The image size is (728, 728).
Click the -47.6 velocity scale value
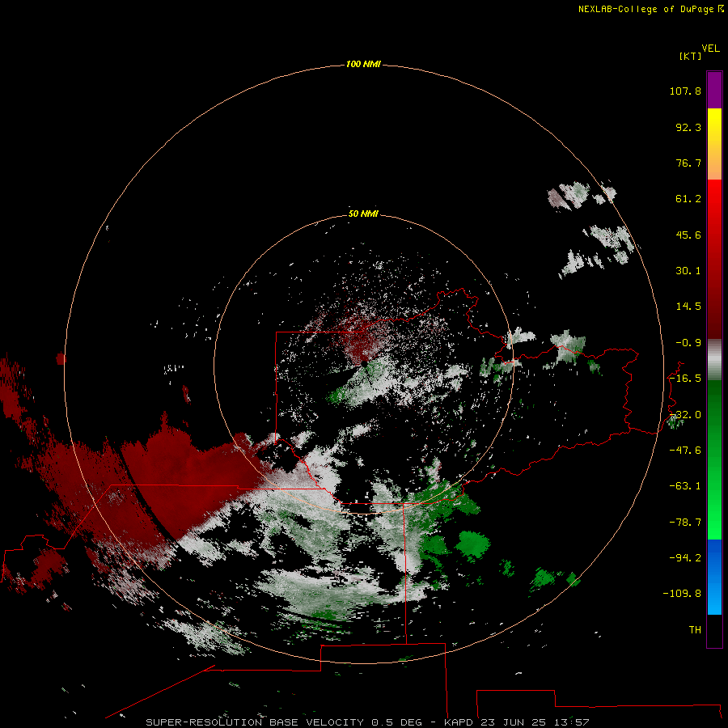685,451
